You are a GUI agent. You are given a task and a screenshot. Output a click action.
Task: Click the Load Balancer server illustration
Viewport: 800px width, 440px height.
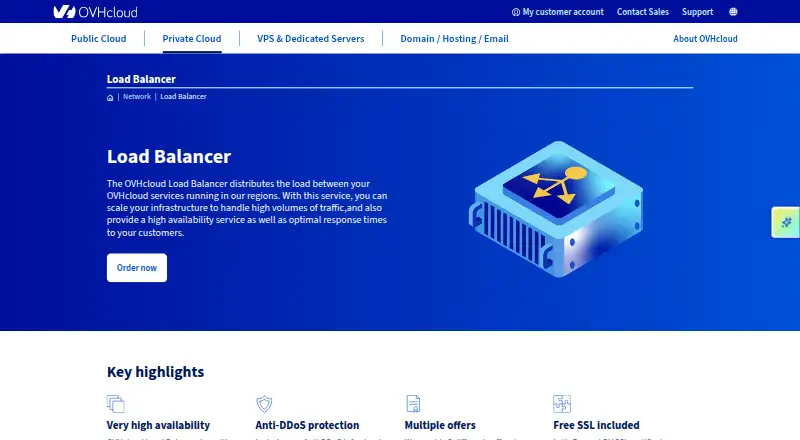coord(556,209)
